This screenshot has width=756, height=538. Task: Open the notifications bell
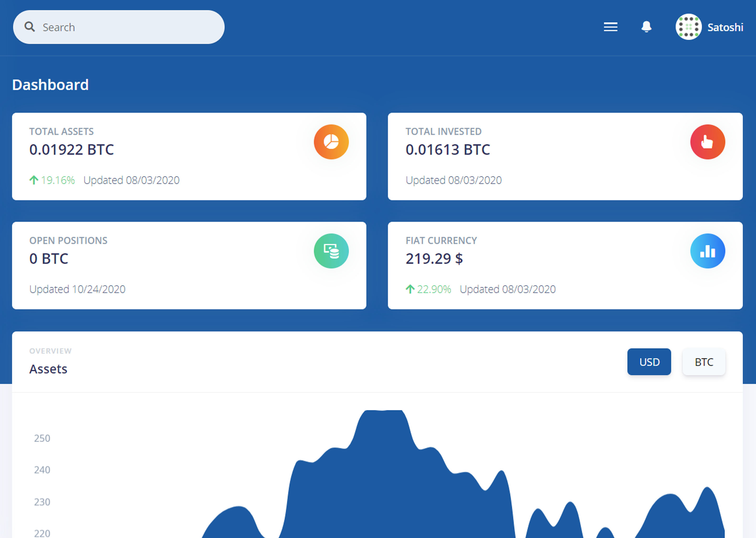tap(645, 27)
